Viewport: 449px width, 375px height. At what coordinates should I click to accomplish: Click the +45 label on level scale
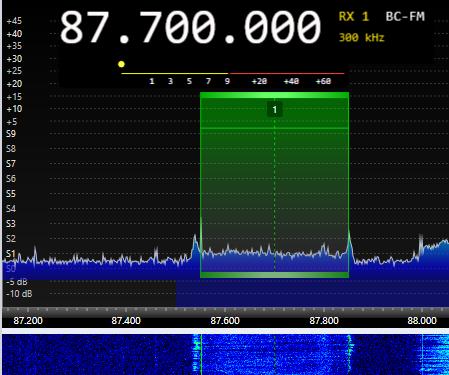tap(14, 21)
